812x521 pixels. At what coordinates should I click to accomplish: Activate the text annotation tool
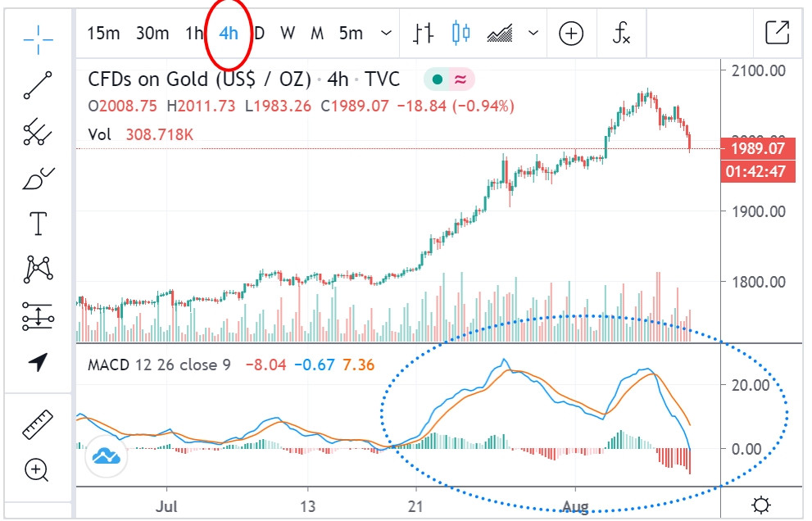click(38, 223)
